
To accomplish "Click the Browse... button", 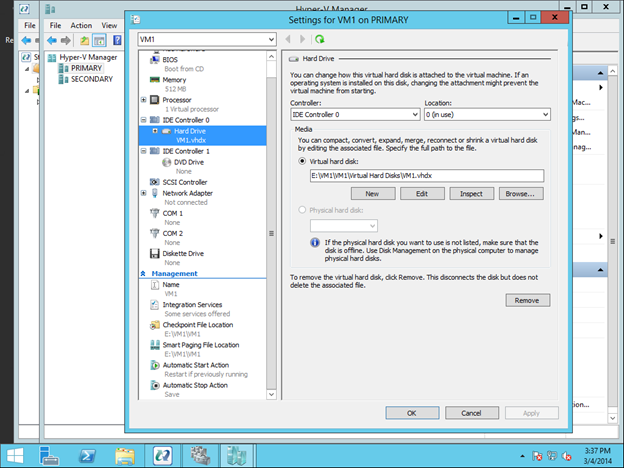I will pos(520,193).
